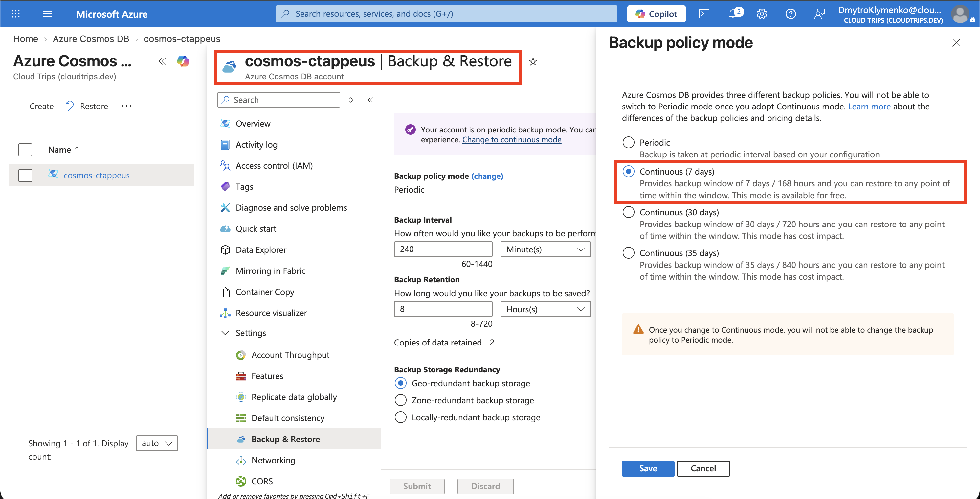980x499 pixels.
Task: Click the Cosmos DB account icon in page header
Action: (x=230, y=67)
